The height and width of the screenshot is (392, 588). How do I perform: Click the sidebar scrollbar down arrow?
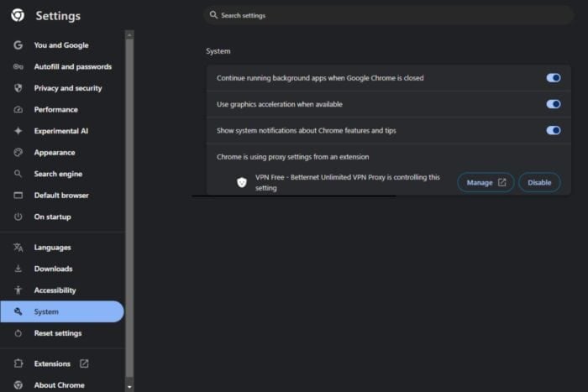point(129,387)
